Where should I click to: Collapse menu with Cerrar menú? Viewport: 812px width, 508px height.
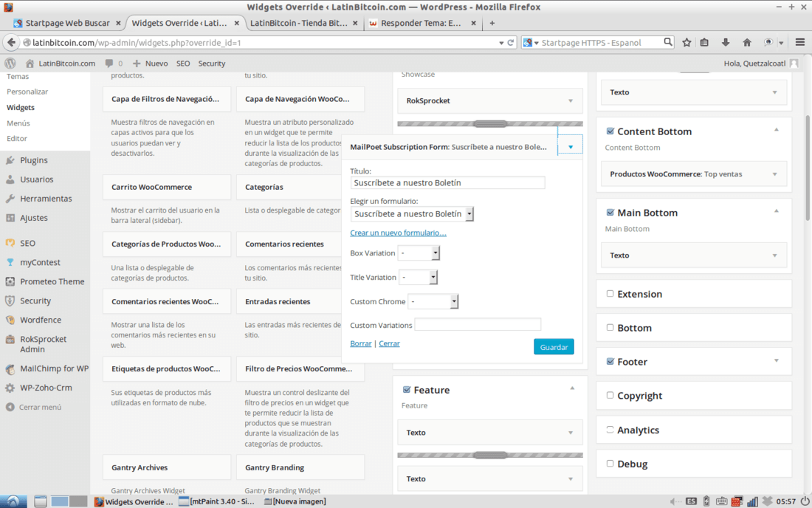40,407
